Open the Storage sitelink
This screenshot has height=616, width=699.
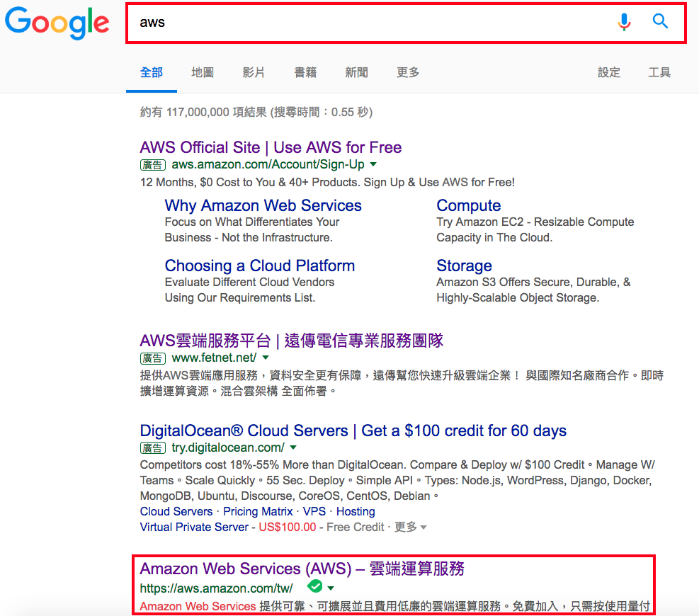click(464, 266)
